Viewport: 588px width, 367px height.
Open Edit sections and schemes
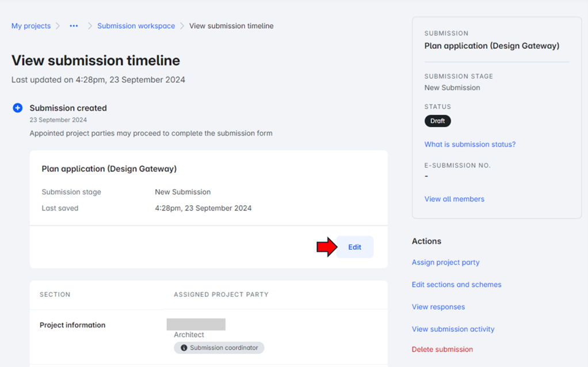(x=456, y=285)
